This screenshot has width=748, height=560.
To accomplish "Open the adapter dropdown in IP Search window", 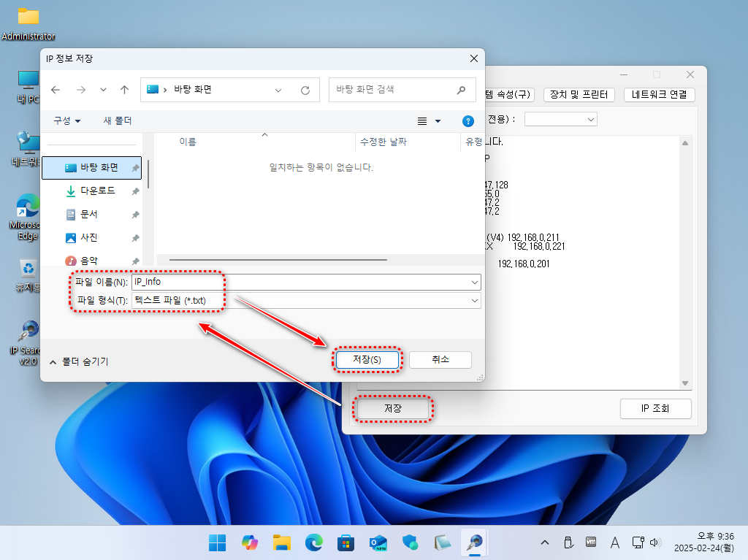I will click(x=560, y=119).
